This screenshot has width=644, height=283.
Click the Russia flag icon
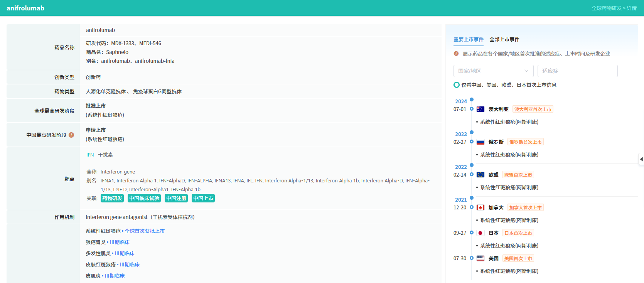click(480, 142)
